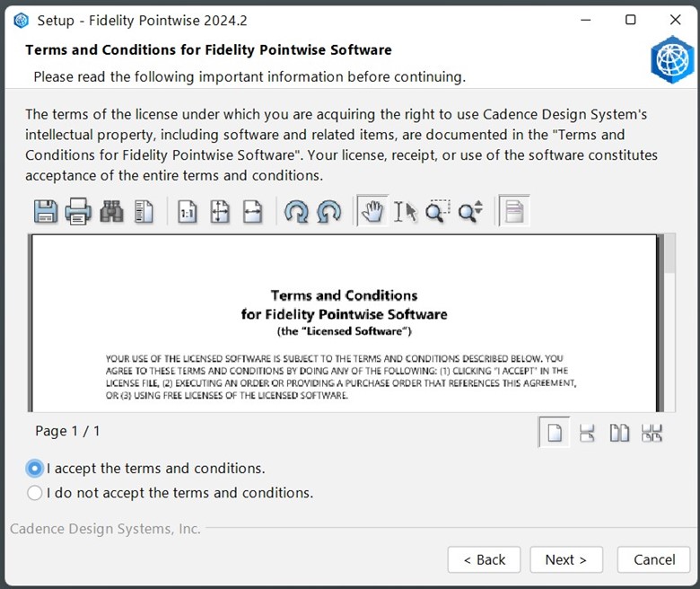Select 'I accept the terms and conditions'
The image size is (700, 589).
pos(146,469)
